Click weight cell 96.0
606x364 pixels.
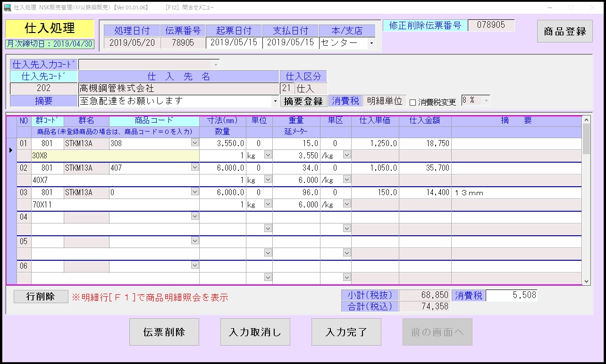tap(296, 192)
